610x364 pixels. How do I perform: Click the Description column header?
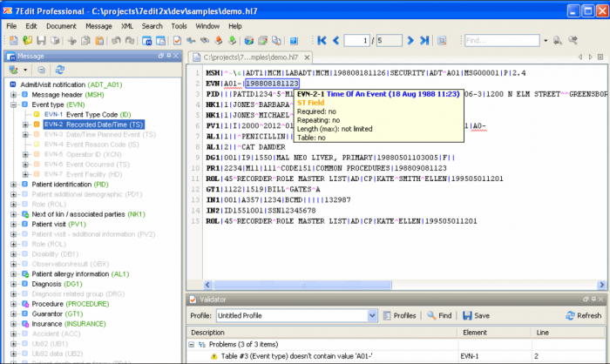point(322,333)
